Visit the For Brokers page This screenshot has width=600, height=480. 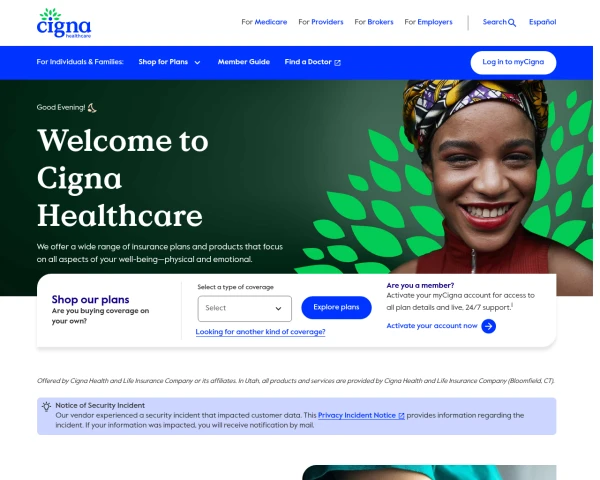[x=374, y=22]
